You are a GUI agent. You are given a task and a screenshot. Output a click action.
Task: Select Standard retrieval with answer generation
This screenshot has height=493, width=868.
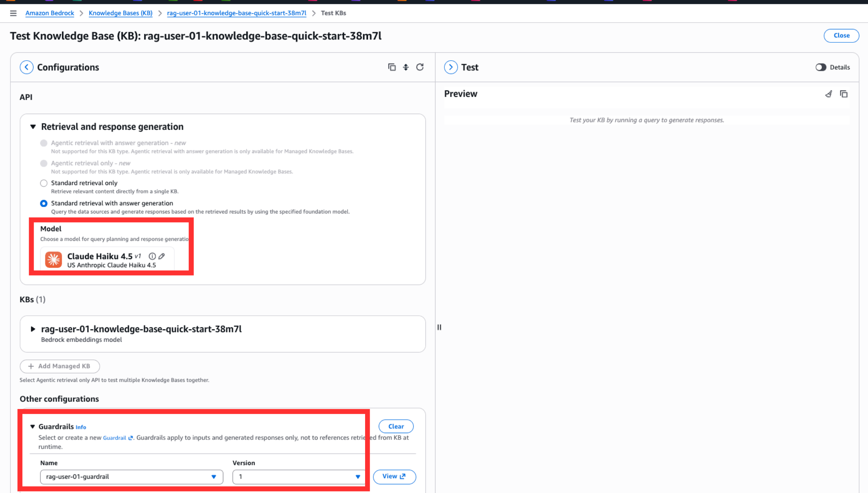point(44,203)
